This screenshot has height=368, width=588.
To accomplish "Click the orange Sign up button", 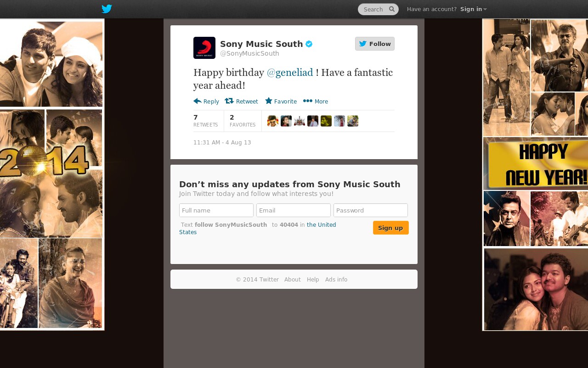I will (391, 228).
